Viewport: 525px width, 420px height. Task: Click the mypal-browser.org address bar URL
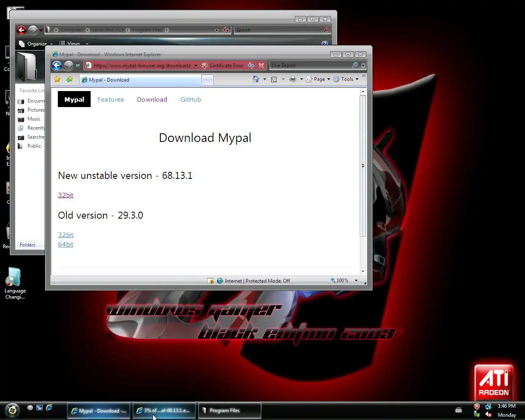(142, 66)
